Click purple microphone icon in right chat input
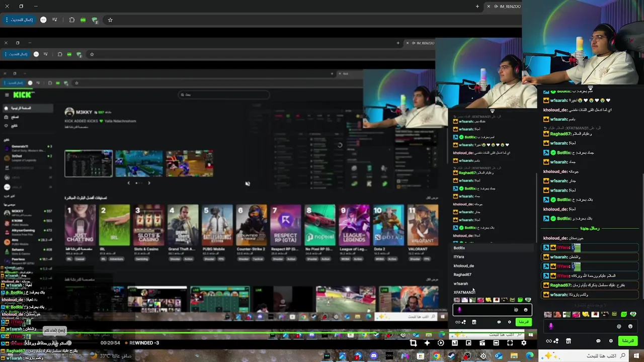Image resolution: width=644 pixels, height=362 pixels. click(x=551, y=326)
